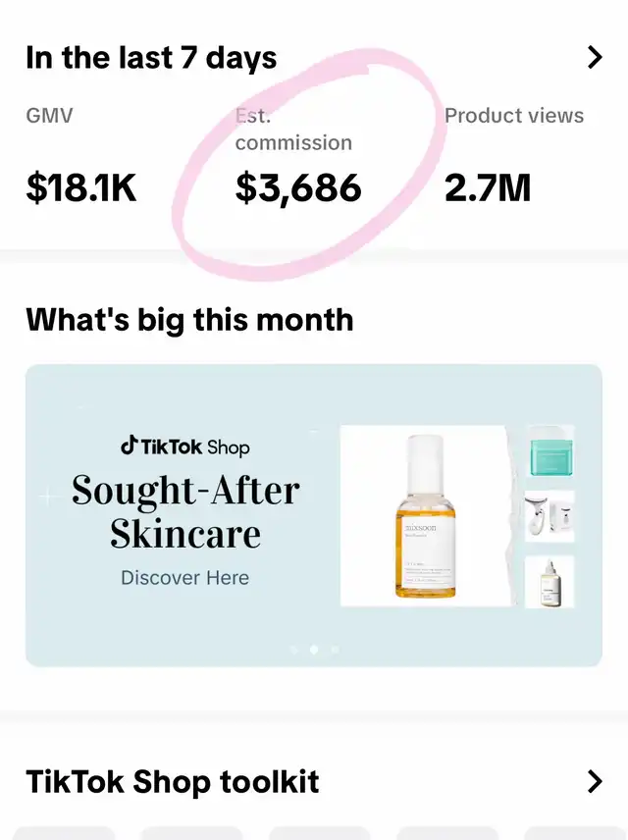View the Product views 2.7M metric

click(488, 188)
